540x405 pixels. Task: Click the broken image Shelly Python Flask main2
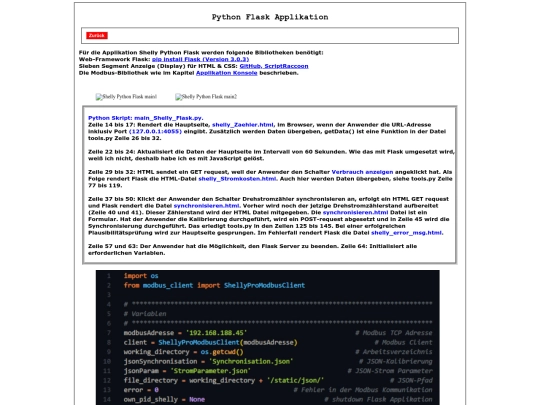[206, 97]
